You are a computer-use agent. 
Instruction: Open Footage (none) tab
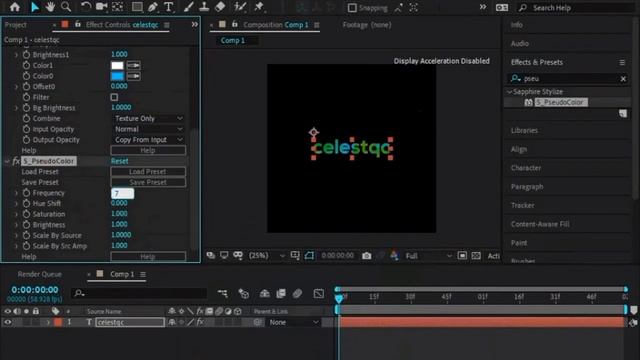click(x=367, y=25)
